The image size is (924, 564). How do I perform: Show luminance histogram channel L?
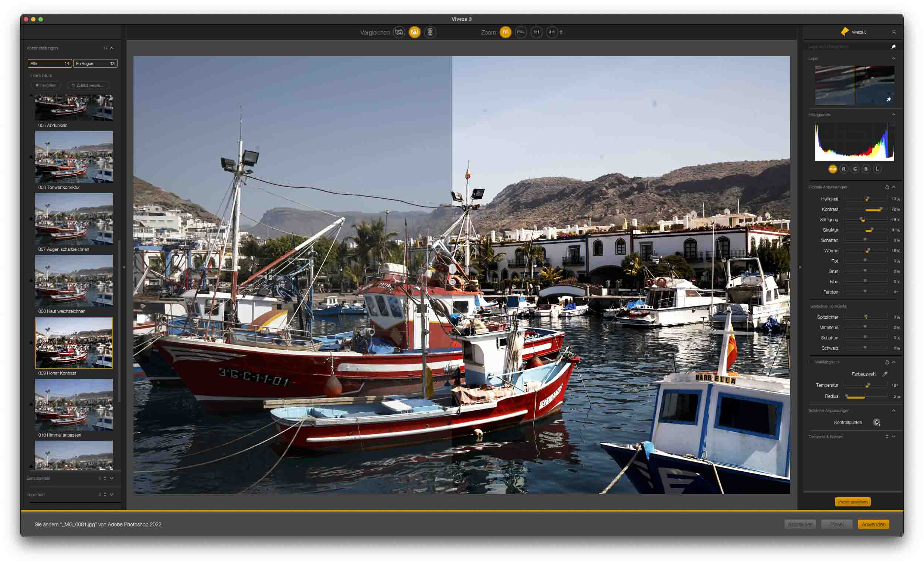click(x=877, y=169)
